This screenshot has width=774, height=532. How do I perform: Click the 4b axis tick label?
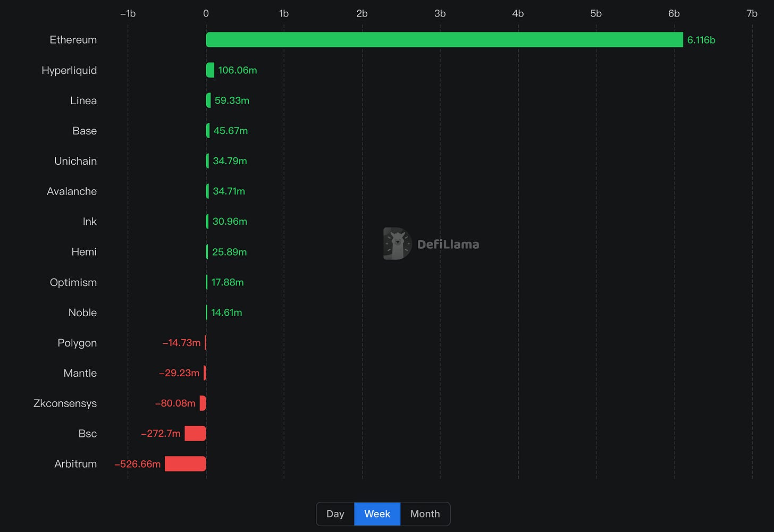(x=518, y=14)
